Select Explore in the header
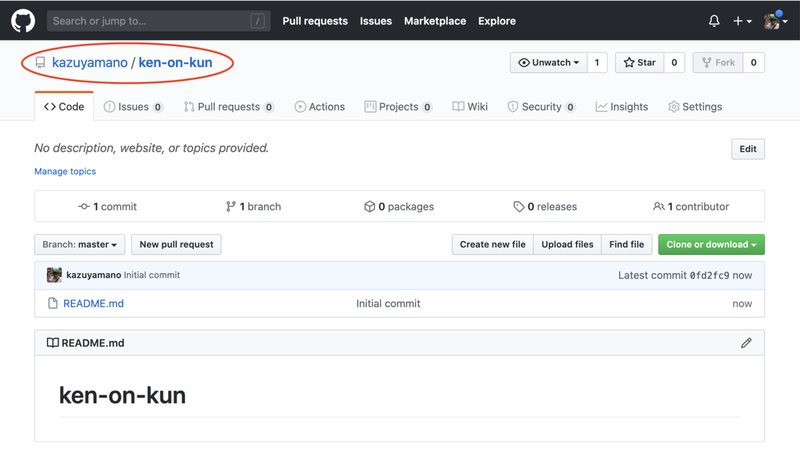The image size is (800, 457). tap(496, 21)
